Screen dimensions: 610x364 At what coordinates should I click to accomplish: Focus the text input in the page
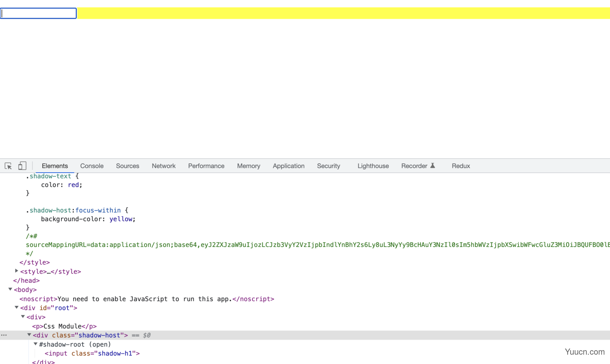pyautogui.click(x=38, y=13)
